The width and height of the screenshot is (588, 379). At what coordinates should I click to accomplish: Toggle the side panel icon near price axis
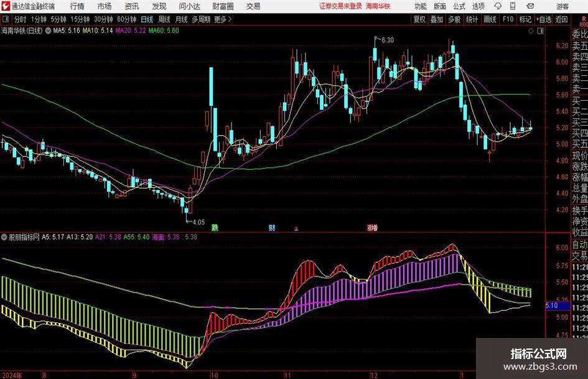tap(540, 31)
